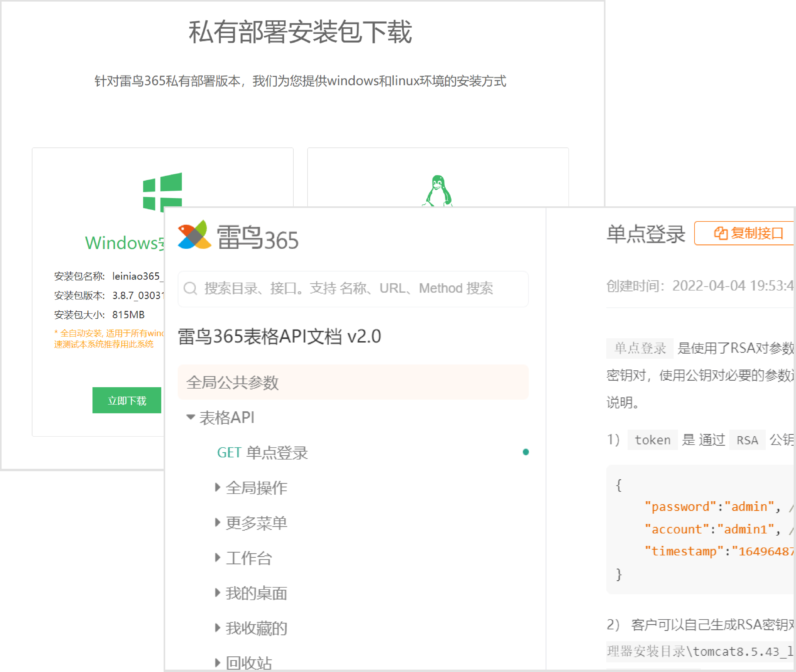The height and width of the screenshot is (672, 796).
Task: Click the gray 单点登录 inline tag
Action: 640,348
